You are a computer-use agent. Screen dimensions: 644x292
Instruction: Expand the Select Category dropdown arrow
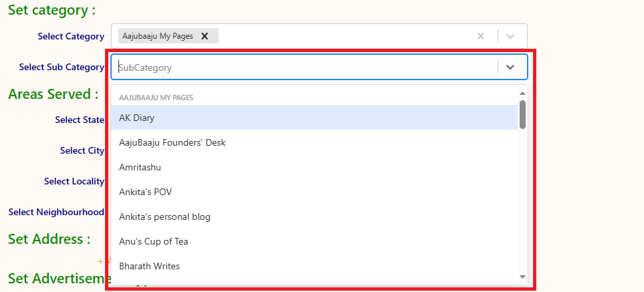click(511, 36)
